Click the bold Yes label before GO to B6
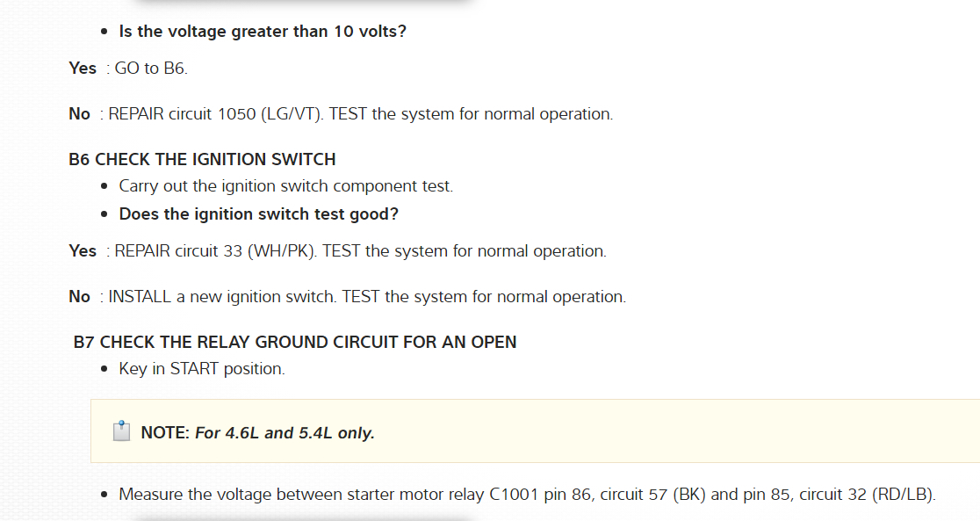Image resolution: width=980 pixels, height=521 pixels. point(83,69)
